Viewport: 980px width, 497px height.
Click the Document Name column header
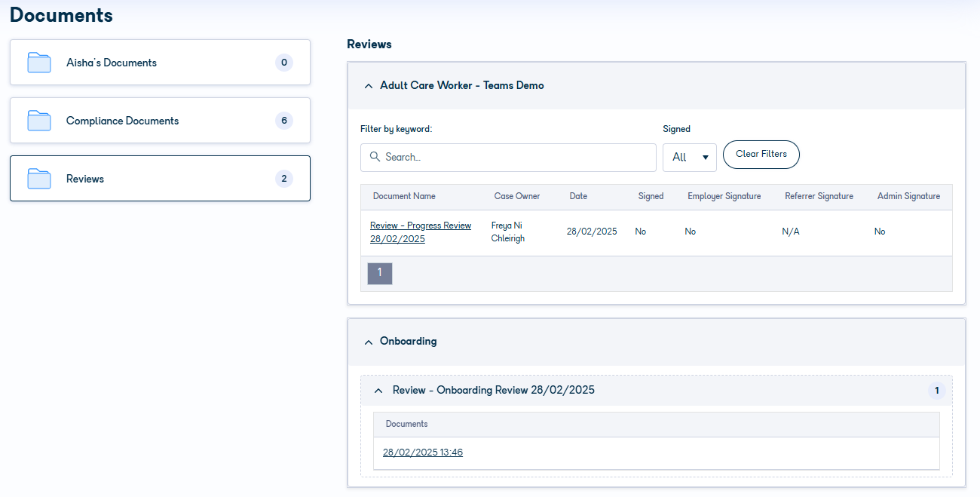(x=404, y=196)
